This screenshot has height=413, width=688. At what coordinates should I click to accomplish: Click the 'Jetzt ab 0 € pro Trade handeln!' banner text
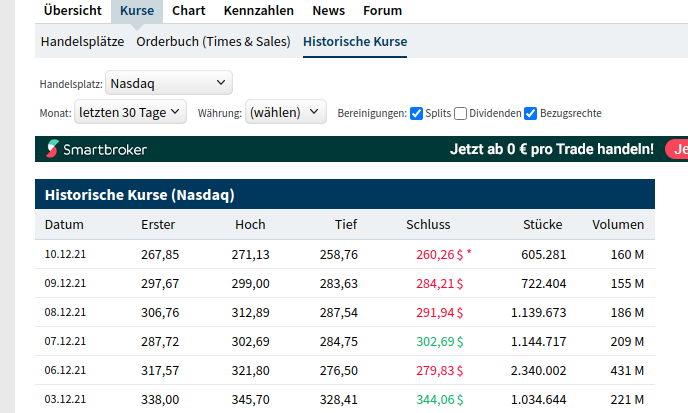[x=552, y=150]
